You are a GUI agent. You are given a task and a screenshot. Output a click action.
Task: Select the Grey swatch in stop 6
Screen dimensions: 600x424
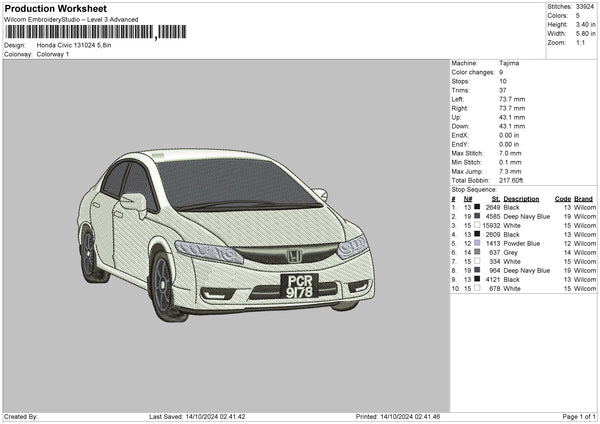pos(476,252)
